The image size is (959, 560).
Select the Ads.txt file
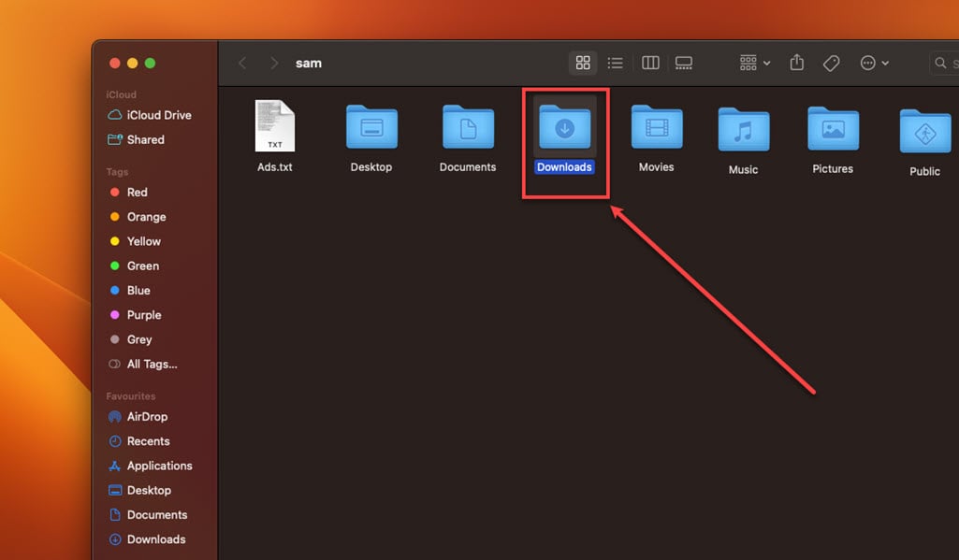point(275,136)
